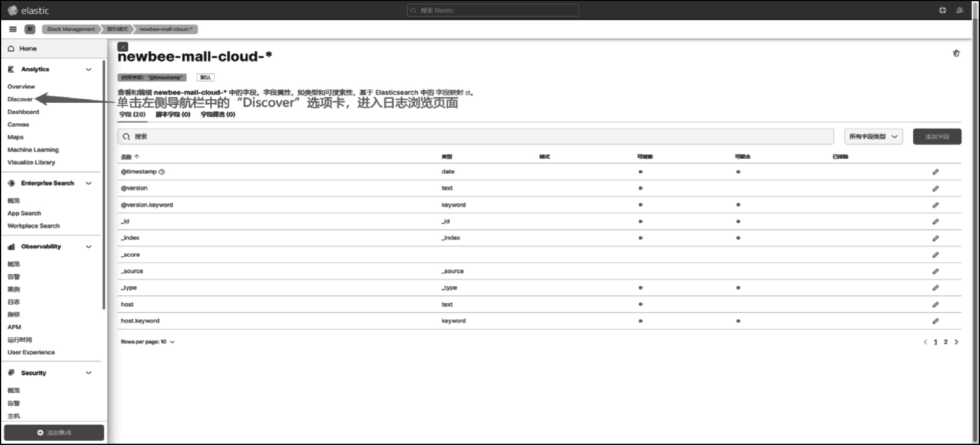Sort by 名称 column header arrow
This screenshot has height=445, width=980.
(x=137, y=156)
